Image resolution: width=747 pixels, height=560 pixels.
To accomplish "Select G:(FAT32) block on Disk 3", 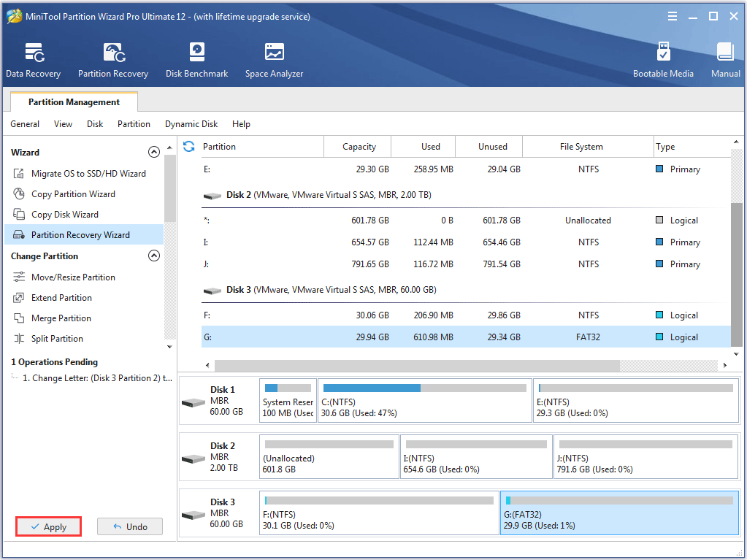I will (619, 513).
